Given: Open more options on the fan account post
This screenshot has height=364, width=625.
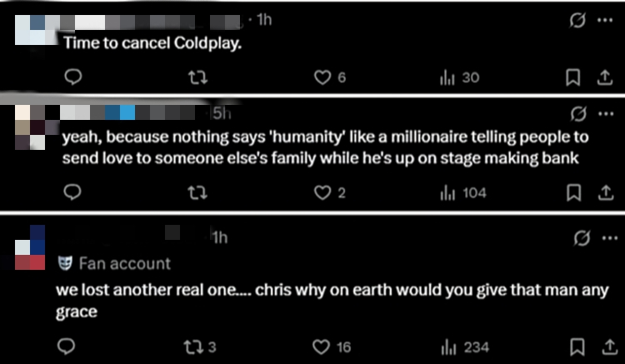Looking at the screenshot, I should [x=604, y=239].
